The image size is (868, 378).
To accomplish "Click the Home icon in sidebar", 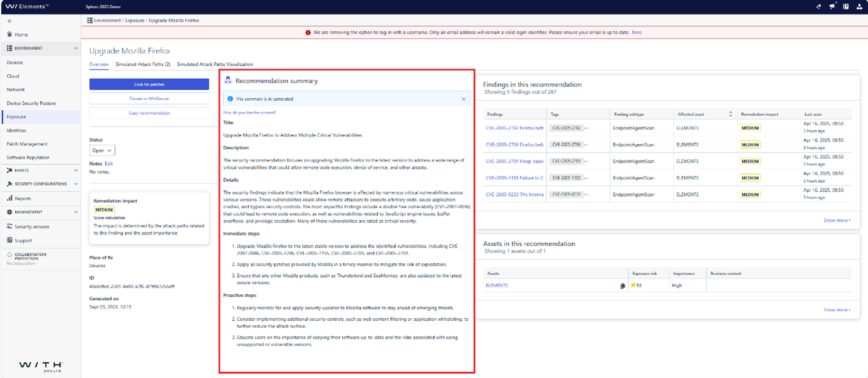I will tap(9, 35).
